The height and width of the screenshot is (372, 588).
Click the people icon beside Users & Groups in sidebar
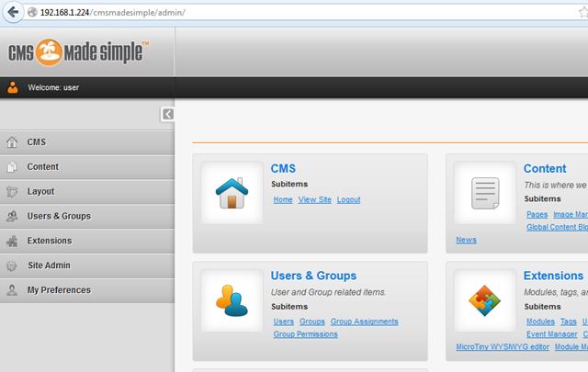(12, 216)
